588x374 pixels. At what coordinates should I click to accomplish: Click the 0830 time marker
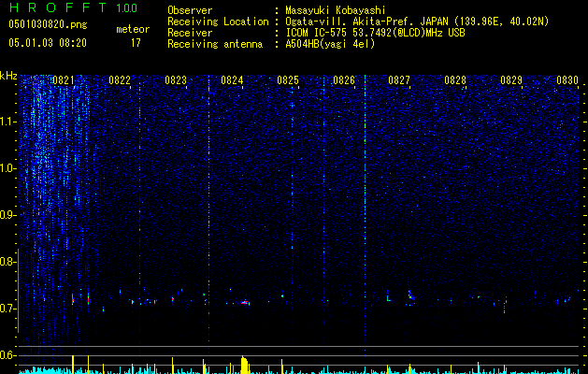tap(567, 80)
